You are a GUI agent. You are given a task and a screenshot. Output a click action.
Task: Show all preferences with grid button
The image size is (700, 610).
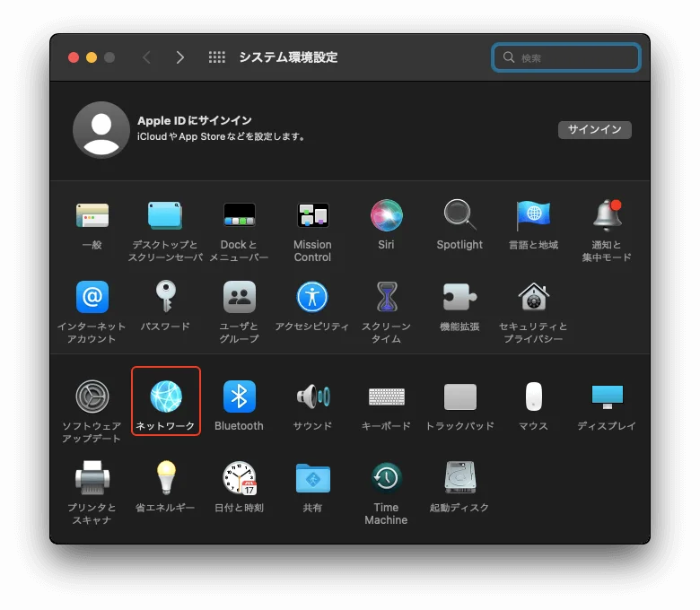click(x=216, y=57)
